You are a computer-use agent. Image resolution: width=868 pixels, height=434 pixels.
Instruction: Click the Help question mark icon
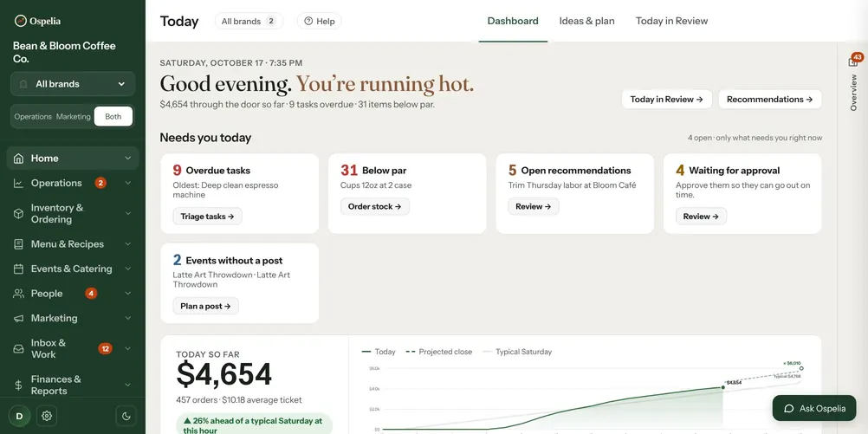click(308, 21)
